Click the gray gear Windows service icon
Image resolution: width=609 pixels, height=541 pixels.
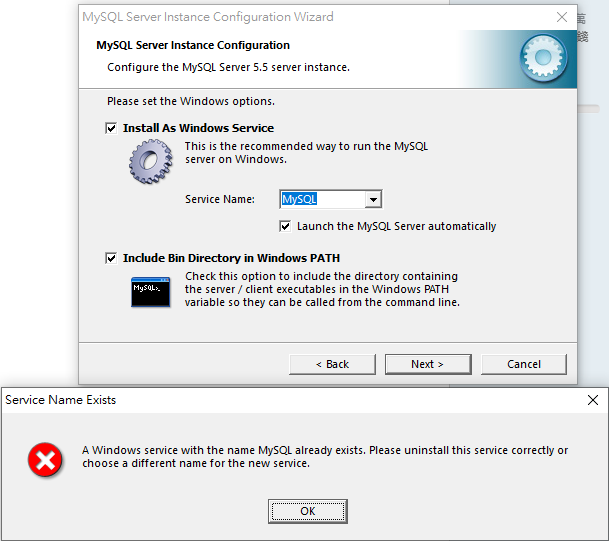(x=151, y=162)
